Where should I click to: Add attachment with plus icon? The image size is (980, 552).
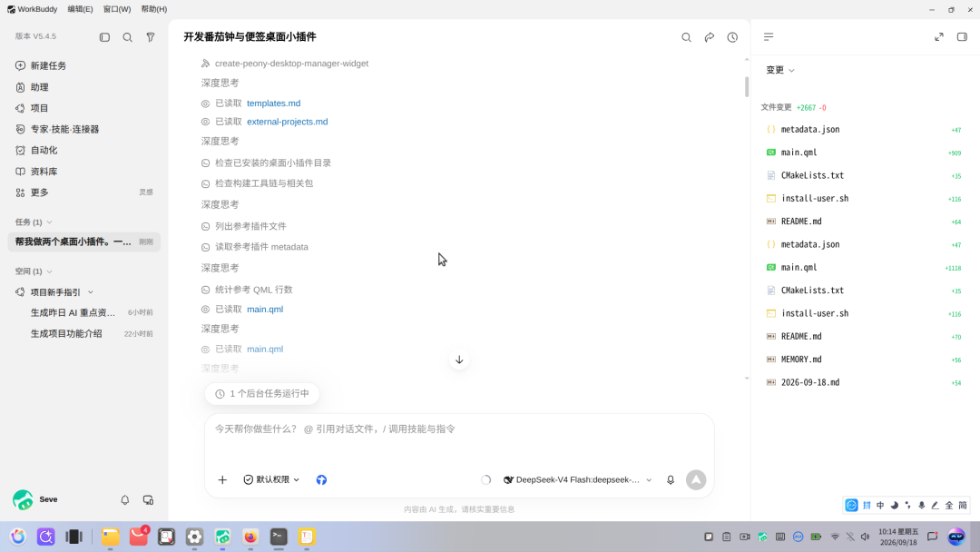(x=222, y=480)
